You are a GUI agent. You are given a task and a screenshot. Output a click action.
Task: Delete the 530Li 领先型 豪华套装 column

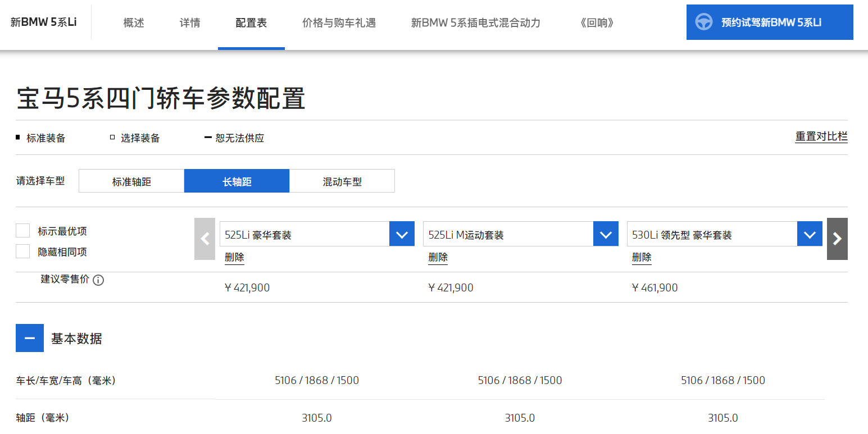pyautogui.click(x=642, y=257)
